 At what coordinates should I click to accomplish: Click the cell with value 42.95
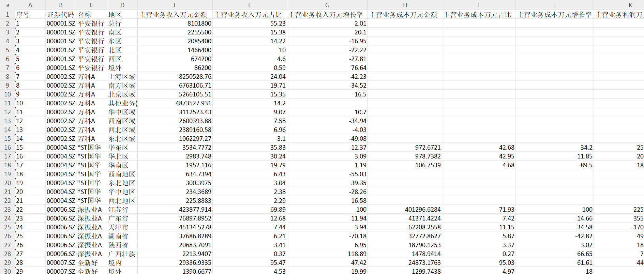point(479,156)
